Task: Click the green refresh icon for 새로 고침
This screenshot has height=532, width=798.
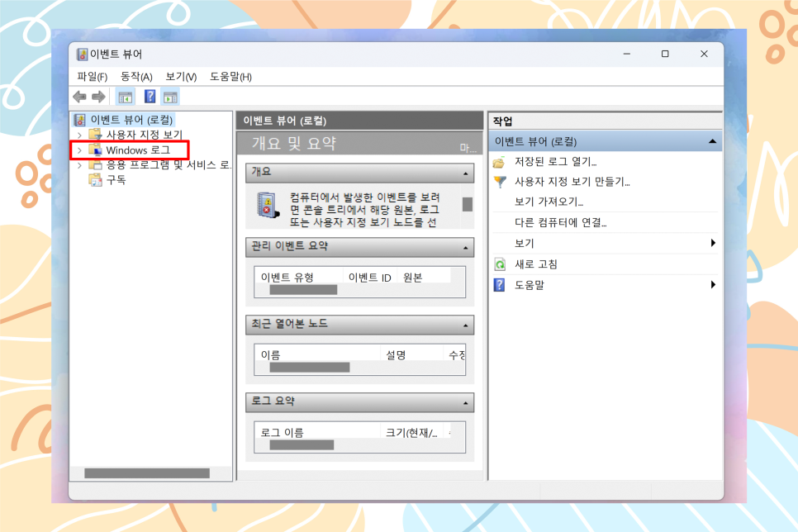Action: pyautogui.click(x=501, y=264)
